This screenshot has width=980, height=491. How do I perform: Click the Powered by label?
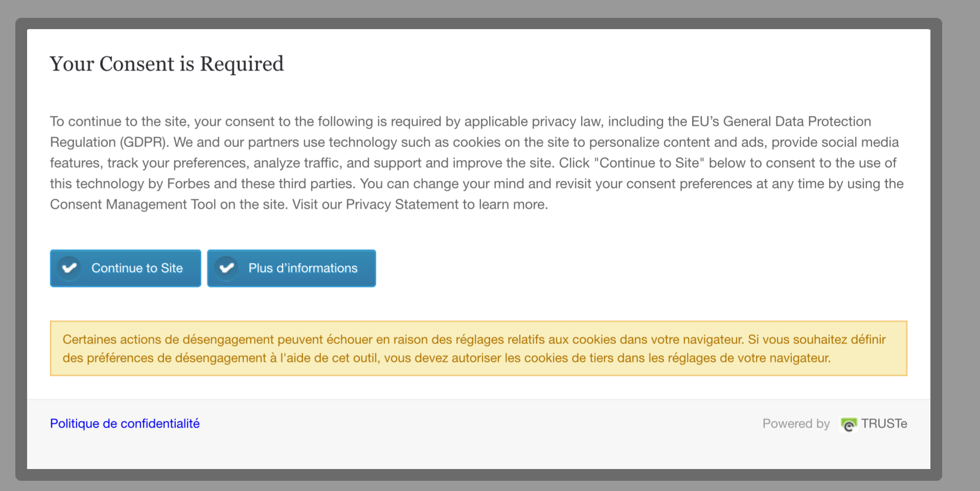pos(795,424)
